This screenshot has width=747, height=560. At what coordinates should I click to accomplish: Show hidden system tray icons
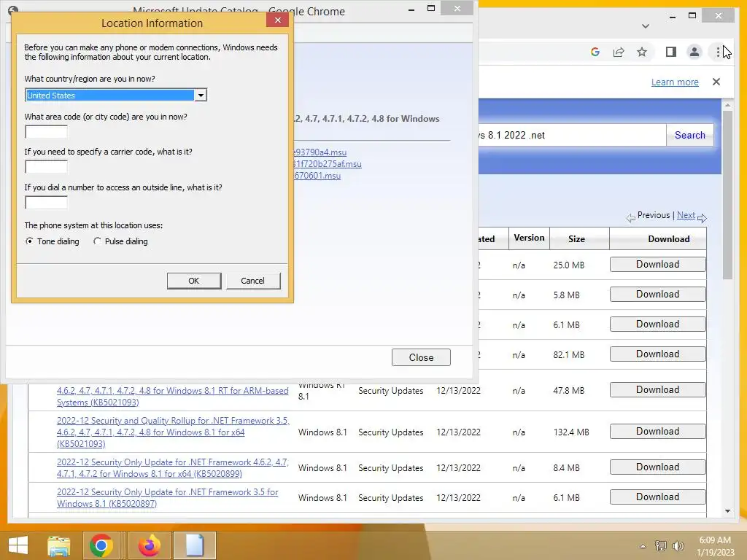[x=643, y=546]
